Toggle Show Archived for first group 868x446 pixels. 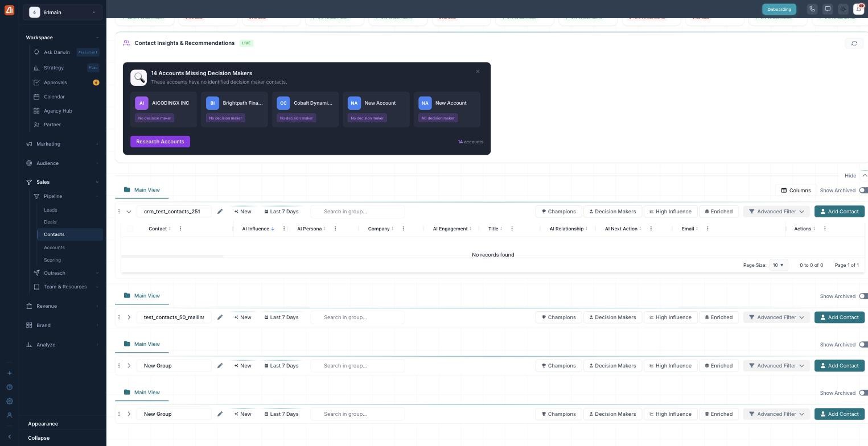coord(863,191)
